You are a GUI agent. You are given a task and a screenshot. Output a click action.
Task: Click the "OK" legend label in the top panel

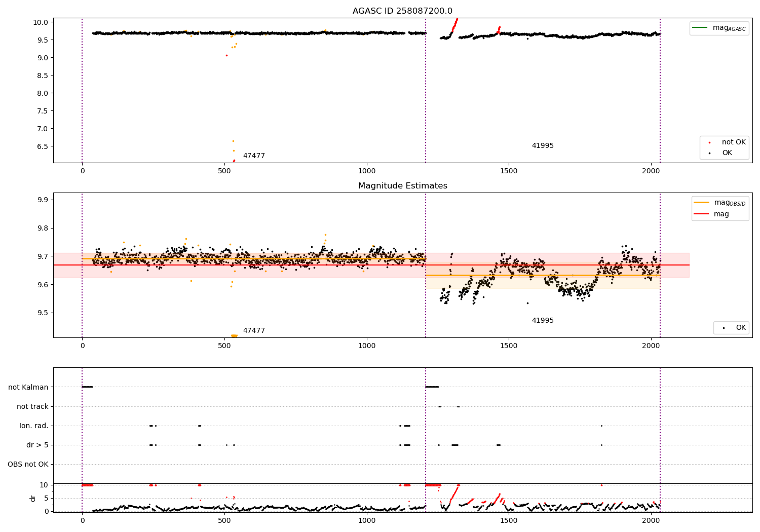[727, 153]
